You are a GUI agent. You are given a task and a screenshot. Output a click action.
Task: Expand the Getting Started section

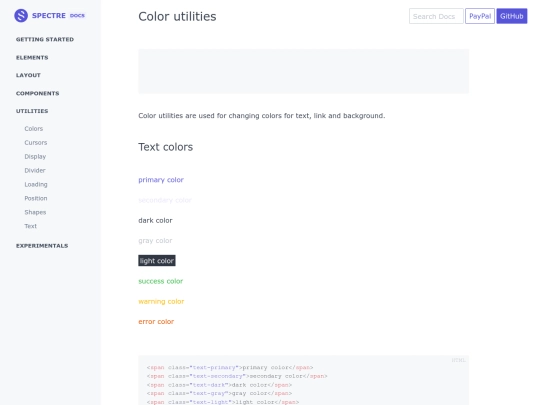(x=45, y=39)
